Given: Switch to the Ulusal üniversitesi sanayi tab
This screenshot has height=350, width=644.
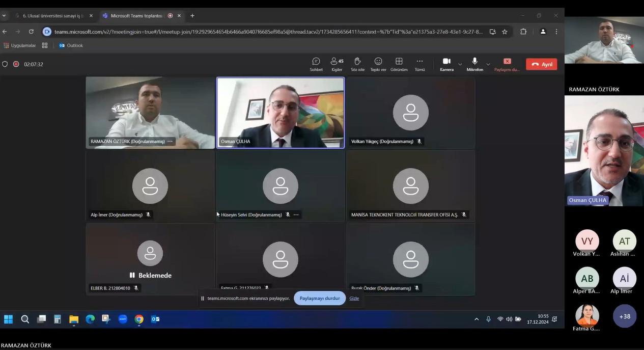Looking at the screenshot, I should coord(53,16).
